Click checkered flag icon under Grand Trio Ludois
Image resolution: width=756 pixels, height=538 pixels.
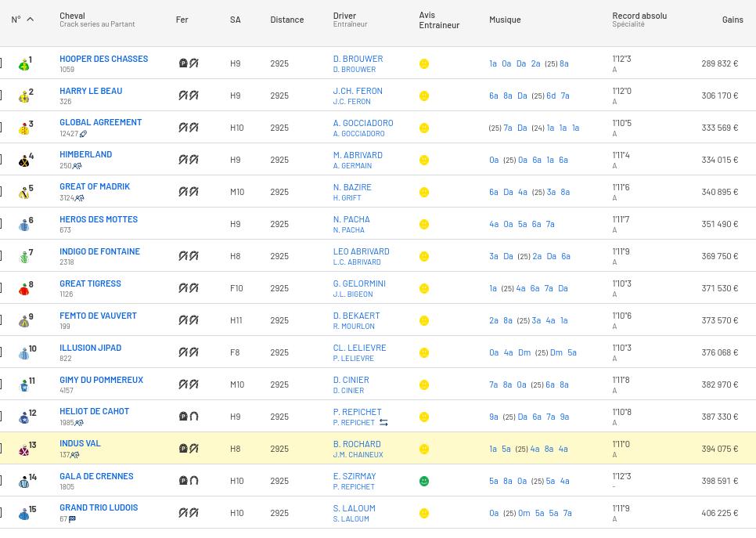[x=72, y=519]
